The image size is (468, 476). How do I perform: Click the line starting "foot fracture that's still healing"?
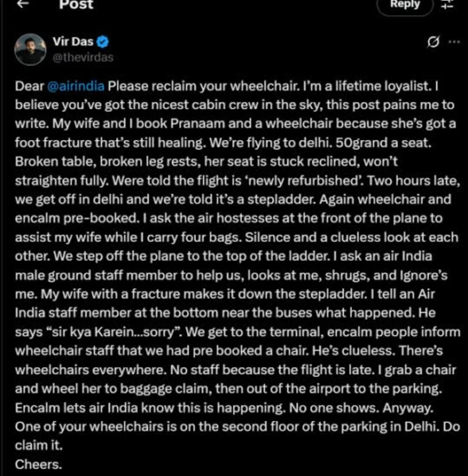coord(223,143)
